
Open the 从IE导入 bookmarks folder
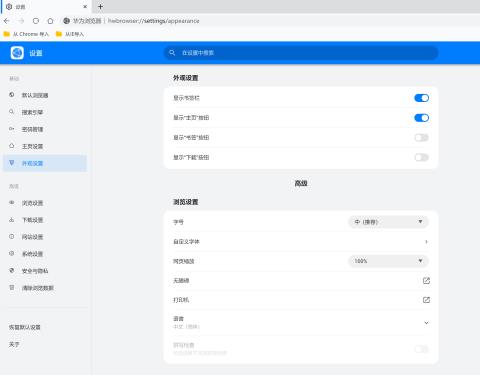70,34
